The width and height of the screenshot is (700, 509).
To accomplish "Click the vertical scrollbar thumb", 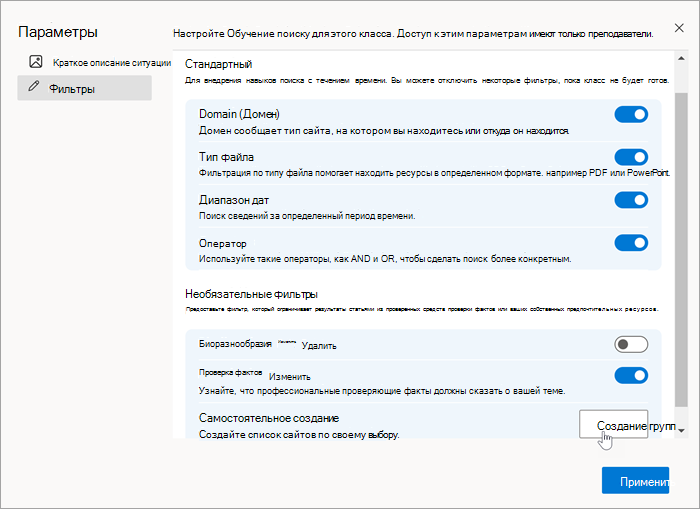I will (x=681, y=250).
